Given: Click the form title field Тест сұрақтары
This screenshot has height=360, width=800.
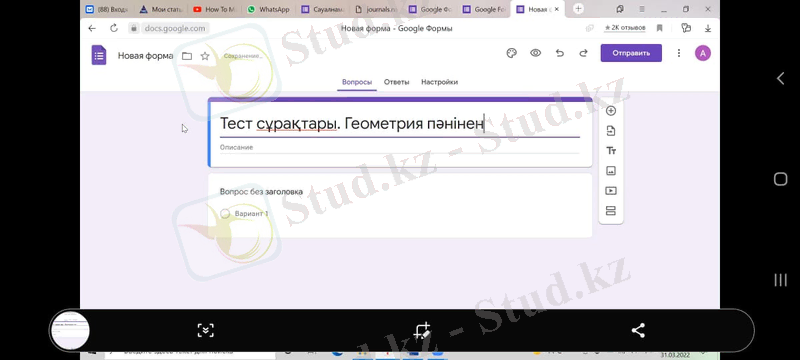Looking at the screenshot, I should coord(399,124).
